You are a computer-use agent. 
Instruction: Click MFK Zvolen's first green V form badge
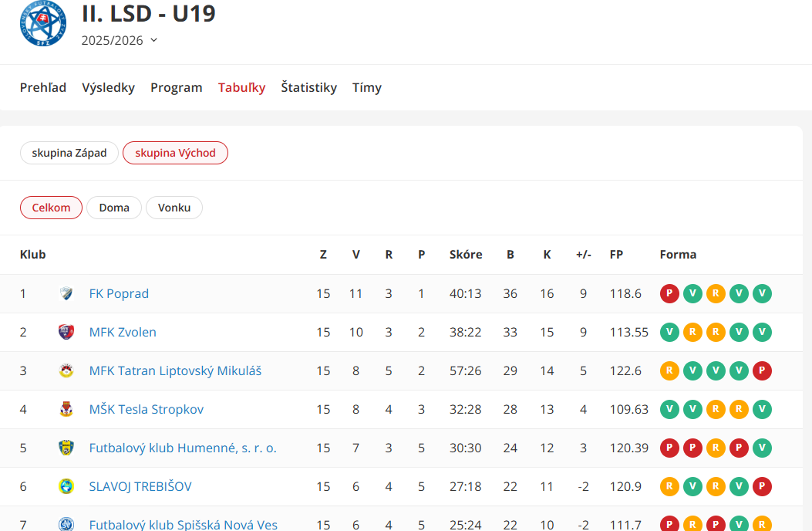669,332
